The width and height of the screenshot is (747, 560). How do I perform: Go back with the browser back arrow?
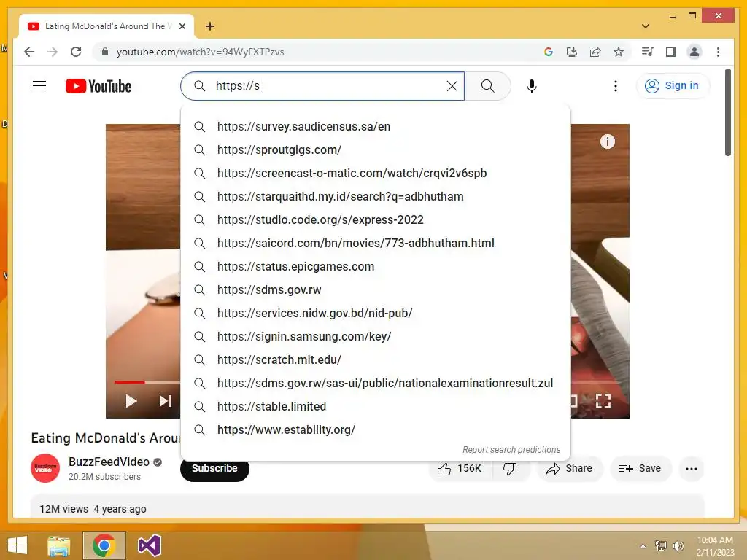point(29,52)
